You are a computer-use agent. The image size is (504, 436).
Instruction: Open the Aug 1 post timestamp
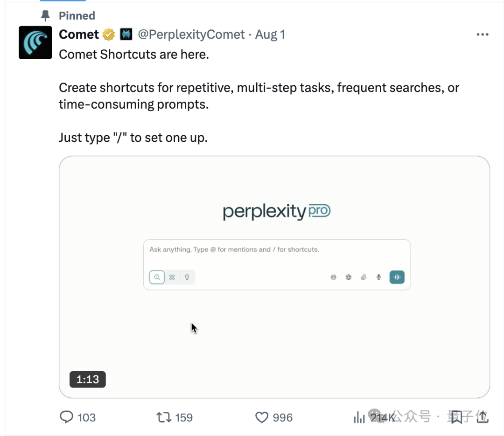270,35
